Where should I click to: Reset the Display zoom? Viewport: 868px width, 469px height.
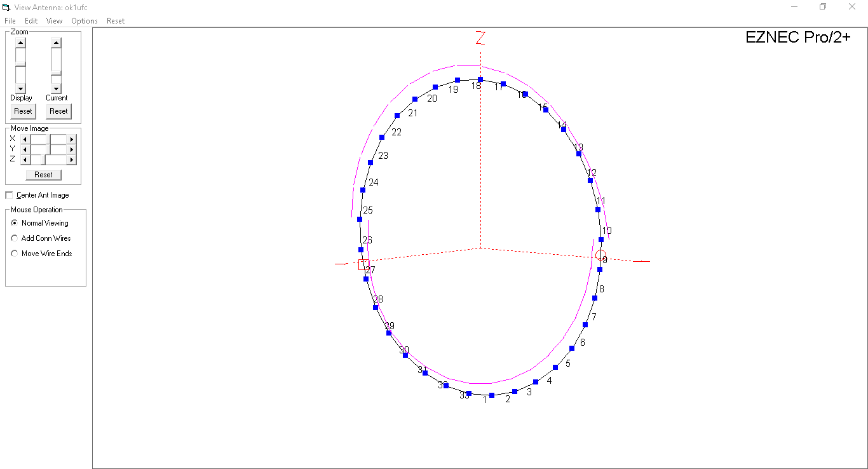(x=23, y=111)
